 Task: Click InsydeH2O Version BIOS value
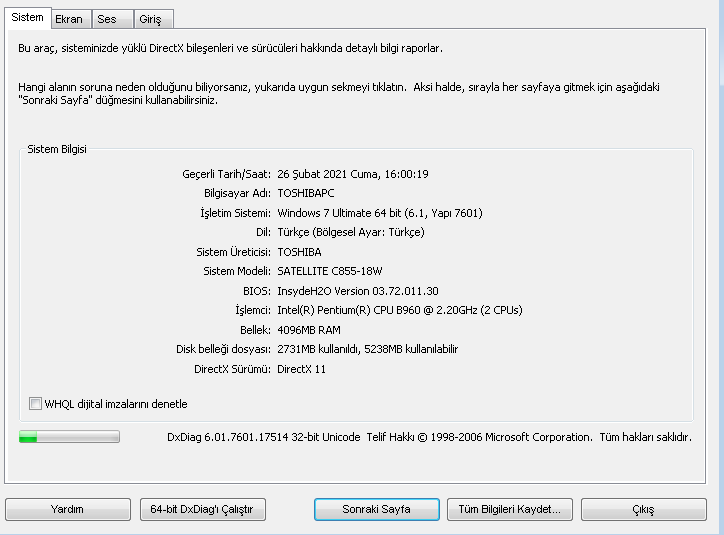coord(358,291)
